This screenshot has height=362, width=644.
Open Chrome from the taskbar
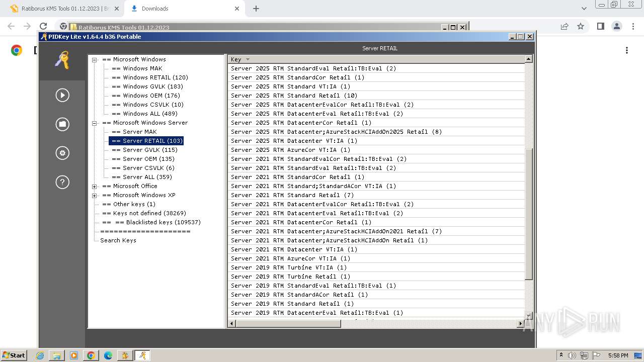[x=91, y=355]
